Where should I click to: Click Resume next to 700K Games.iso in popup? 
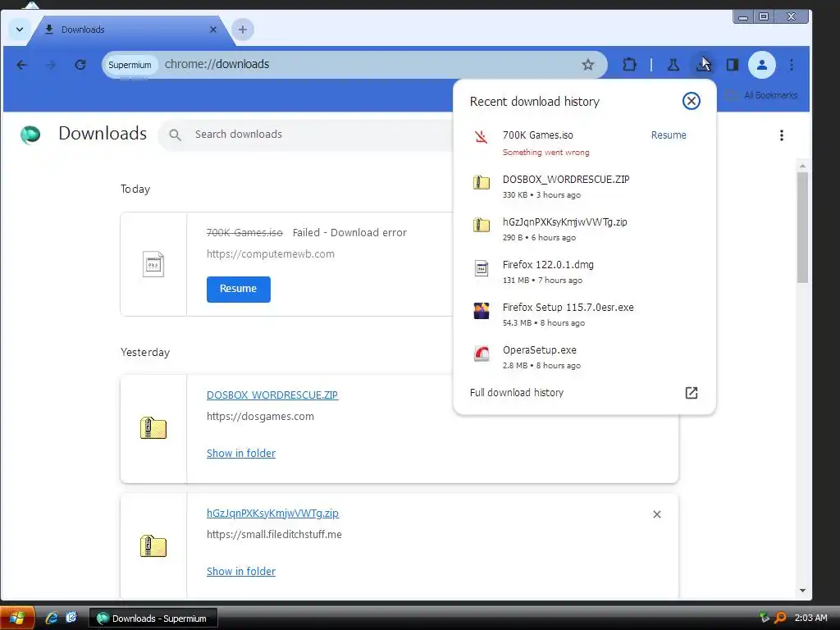click(x=669, y=135)
